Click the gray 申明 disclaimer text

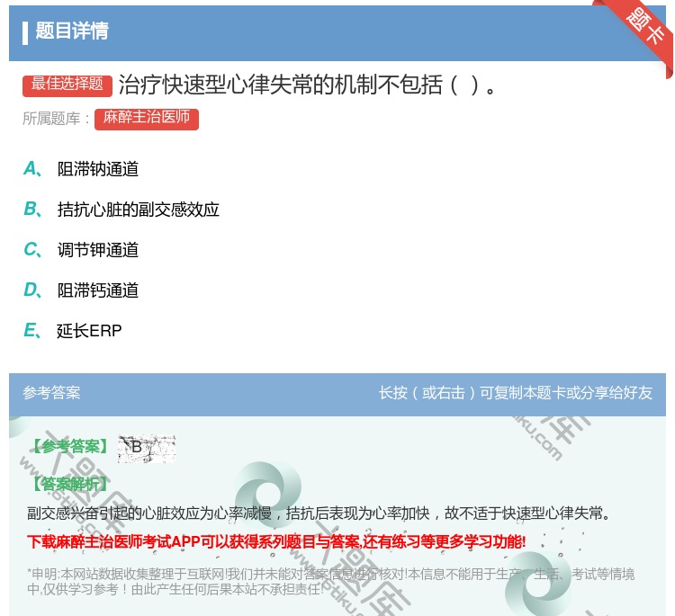[x=330, y=582]
